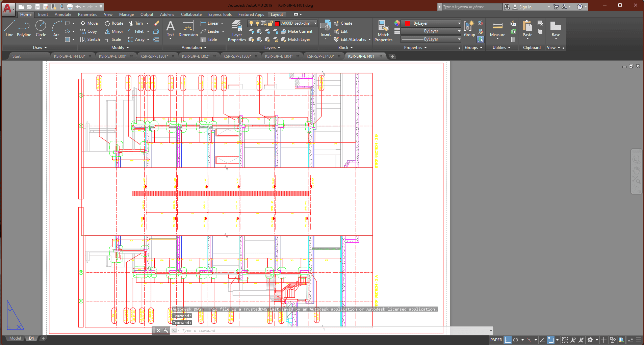This screenshot has width=644, height=345.
Task: Toggle the layer lock icon
Action: tap(271, 23)
